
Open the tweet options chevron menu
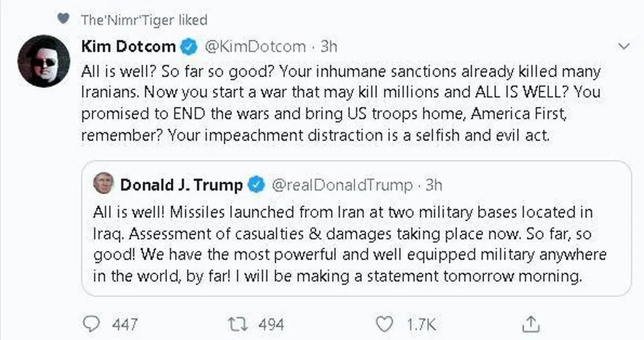pos(624,47)
